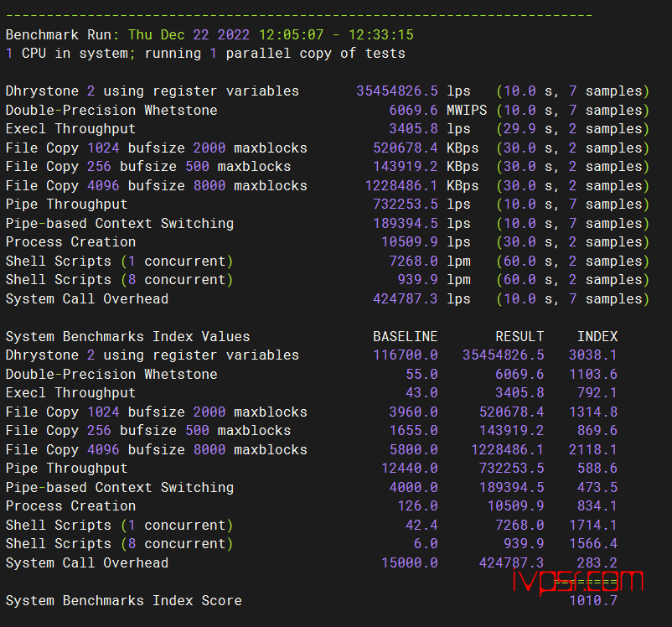Click Shell Scripts value '7268.0' followed by lpm
The image size is (672, 627).
414,262
